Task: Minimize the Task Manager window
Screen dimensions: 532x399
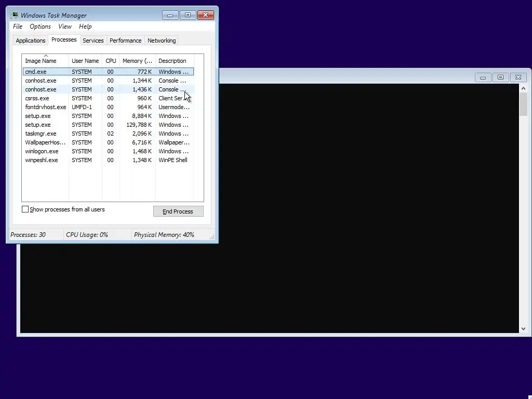Action: click(170, 15)
